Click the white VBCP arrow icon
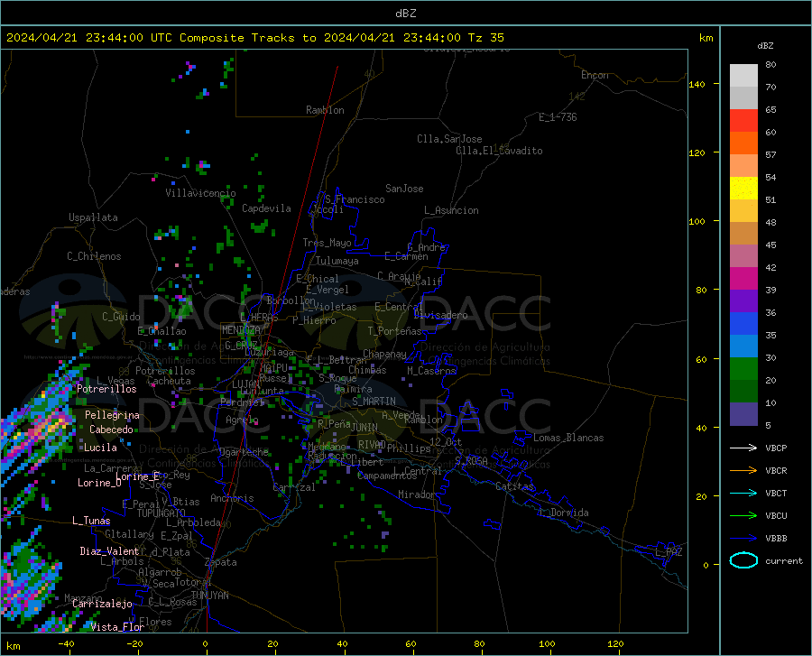 [x=743, y=448]
